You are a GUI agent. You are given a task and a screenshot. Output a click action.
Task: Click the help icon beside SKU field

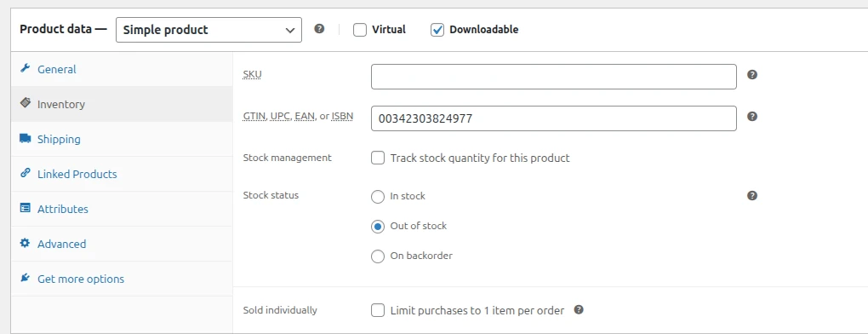click(x=751, y=75)
